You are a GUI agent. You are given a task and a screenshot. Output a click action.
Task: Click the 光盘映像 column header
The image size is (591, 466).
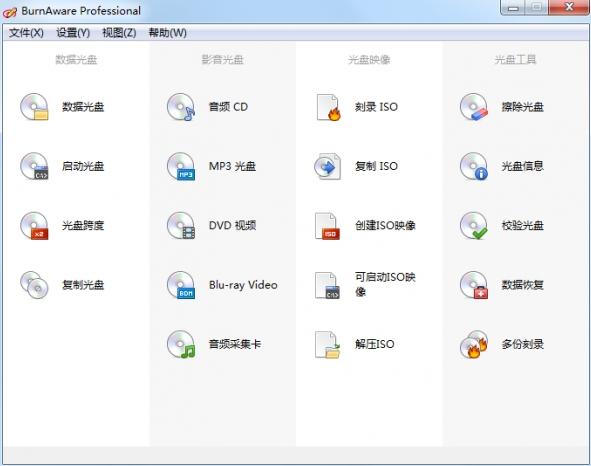click(369, 60)
